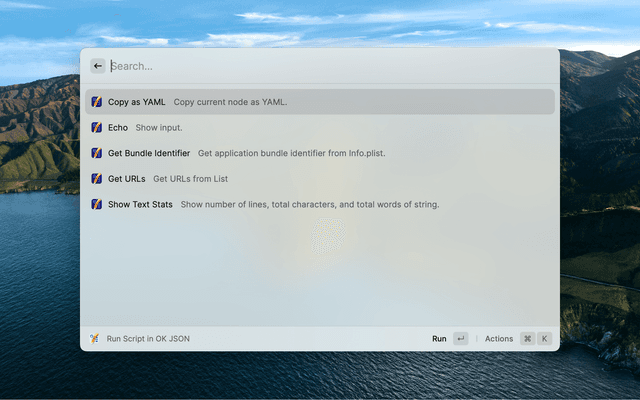Screen dimensions: 640x400
Task: Click the Get Bundle Identifier script icon
Action: 97,153
